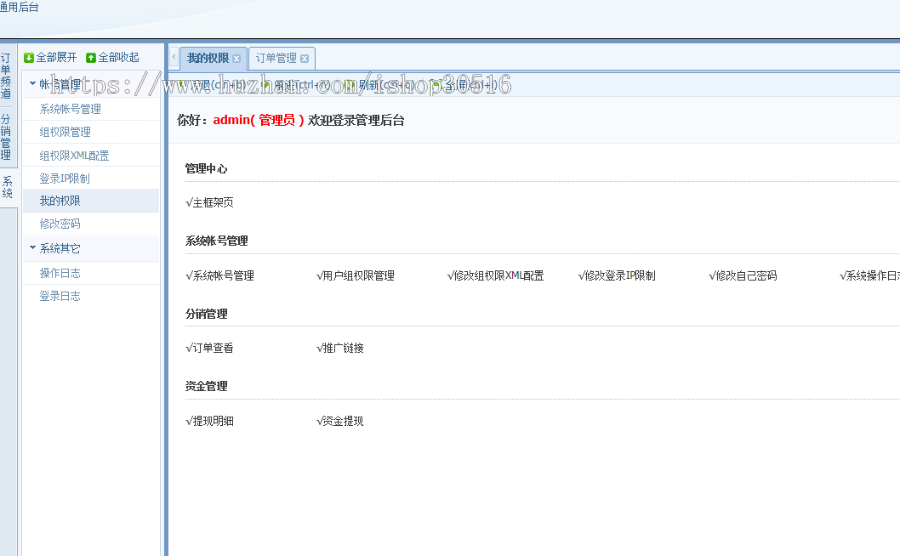Click the √系统帐号管理 permission entry
Image resolution: width=900 pixels, height=556 pixels.
[219, 276]
